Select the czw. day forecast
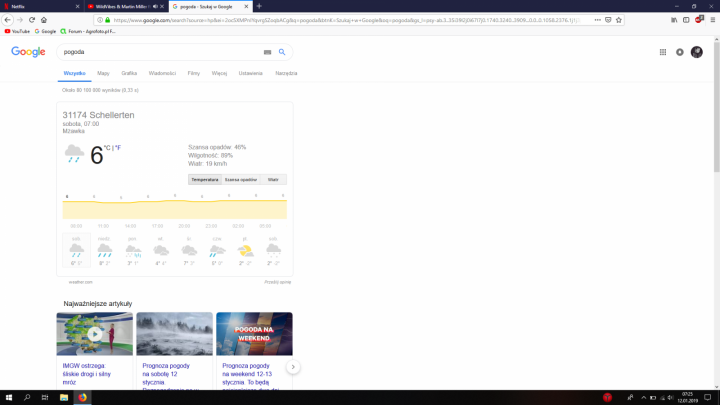 pyautogui.click(x=217, y=250)
